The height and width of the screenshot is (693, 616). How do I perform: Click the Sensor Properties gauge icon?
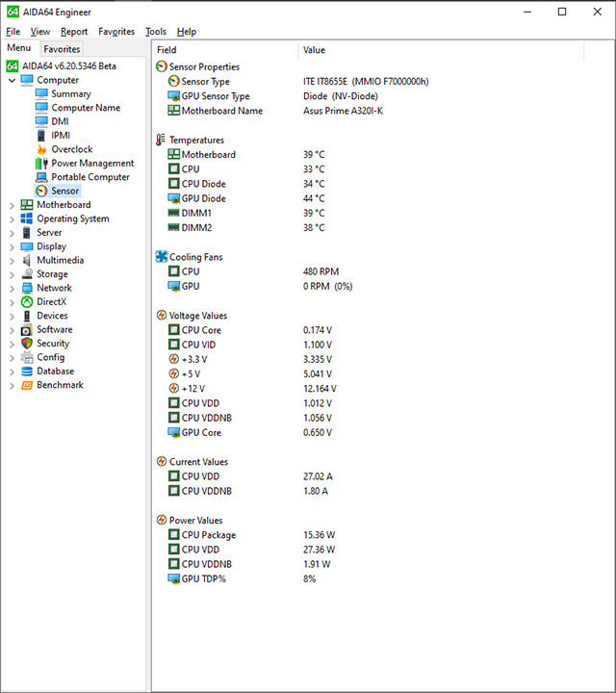162,66
